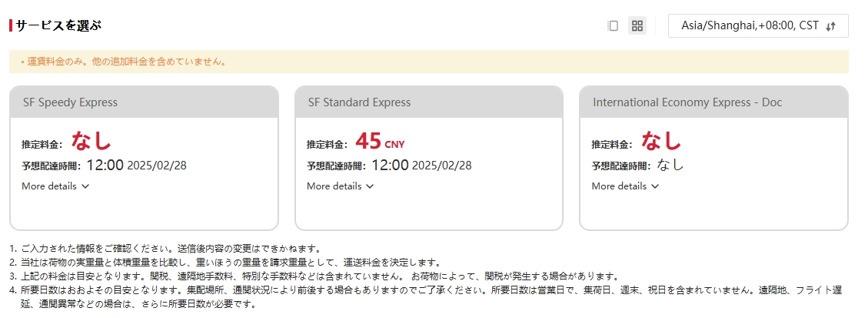Select the grid view layout icon
The width and height of the screenshot is (868, 318).
[637, 25]
